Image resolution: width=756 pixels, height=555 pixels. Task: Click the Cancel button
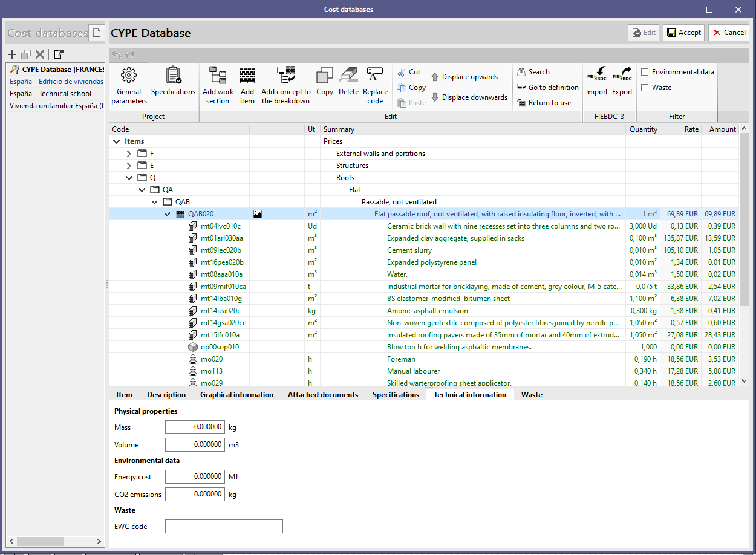pos(729,33)
